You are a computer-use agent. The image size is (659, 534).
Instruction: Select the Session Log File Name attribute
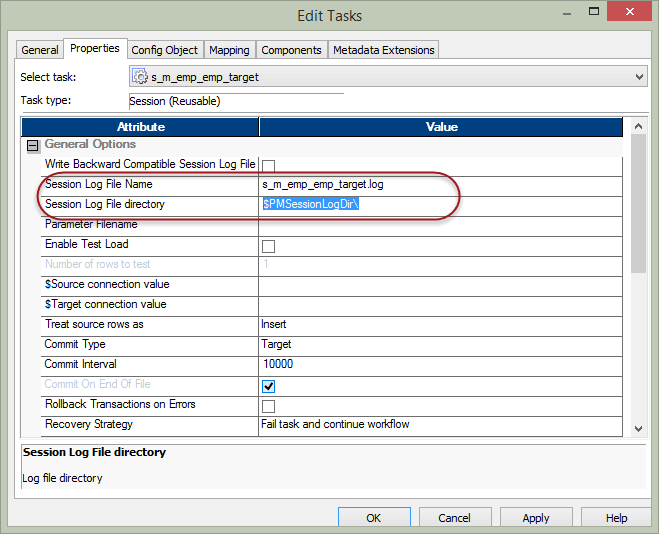click(99, 184)
